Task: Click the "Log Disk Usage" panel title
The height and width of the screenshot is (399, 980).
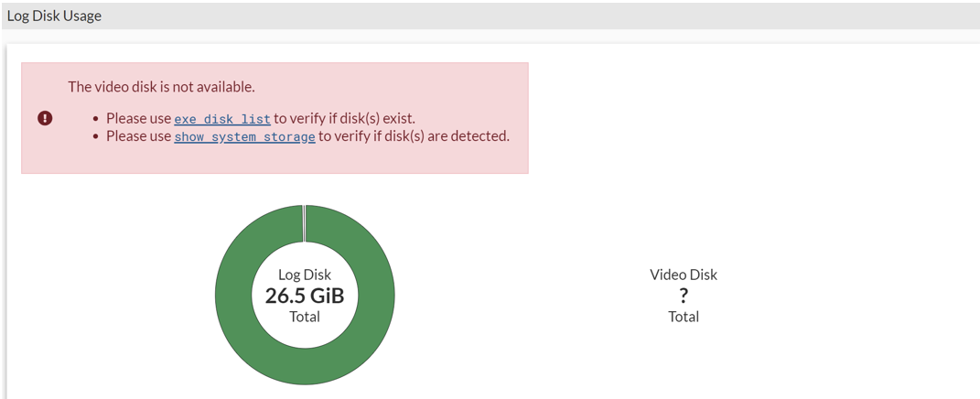Action: click(54, 16)
